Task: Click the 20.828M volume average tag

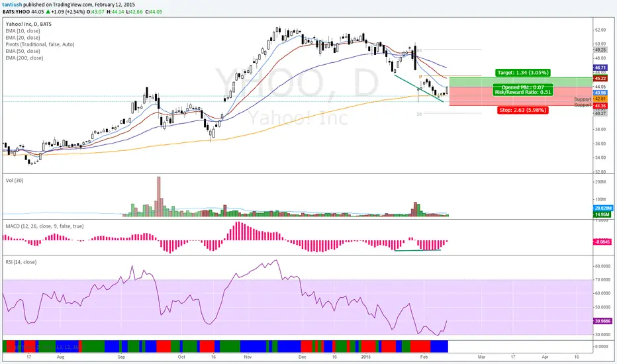Action: coord(602,208)
